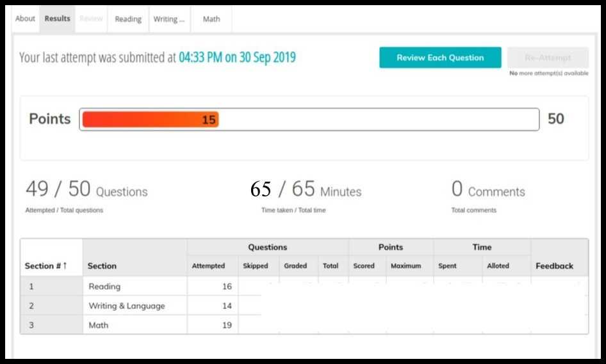Screen dimensions: 606x364
Task: Select the Writing tab
Action: pyautogui.click(x=169, y=19)
